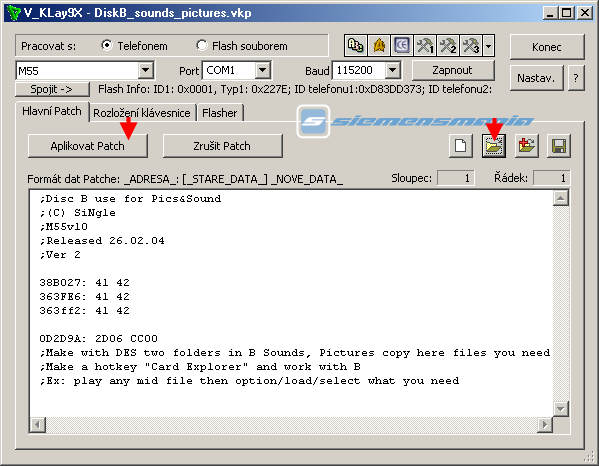Open the tools 2 icon

point(448,46)
